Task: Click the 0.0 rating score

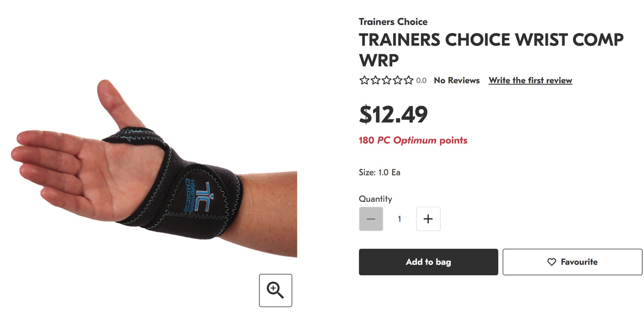Action: (x=421, y=81)
